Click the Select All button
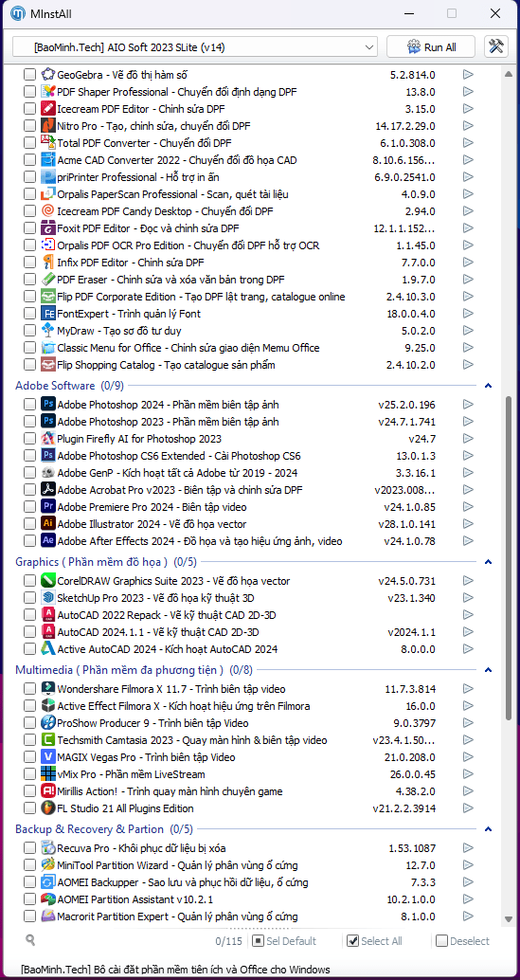520x980 pixels. [374, 940]
